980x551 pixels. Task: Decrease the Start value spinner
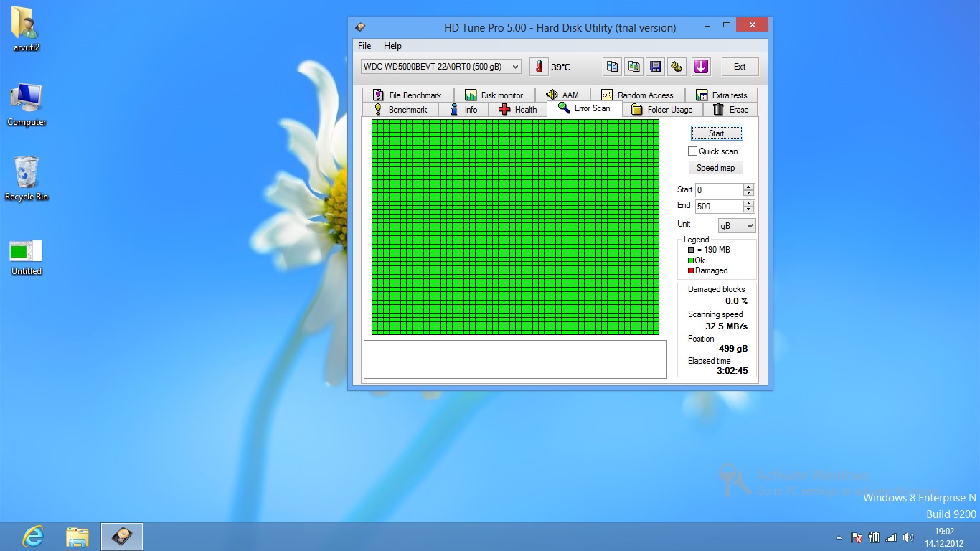coord(749,193)
